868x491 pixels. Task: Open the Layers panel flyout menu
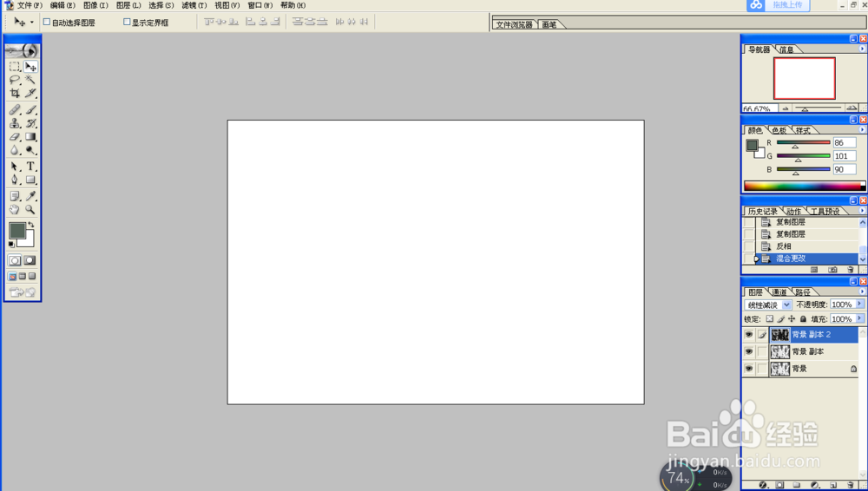pos(862,291)
